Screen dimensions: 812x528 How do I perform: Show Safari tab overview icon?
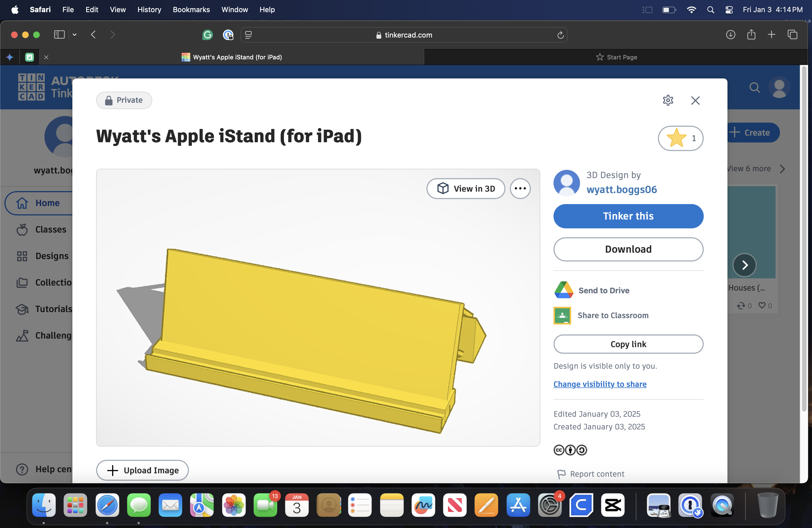point(792,35)
